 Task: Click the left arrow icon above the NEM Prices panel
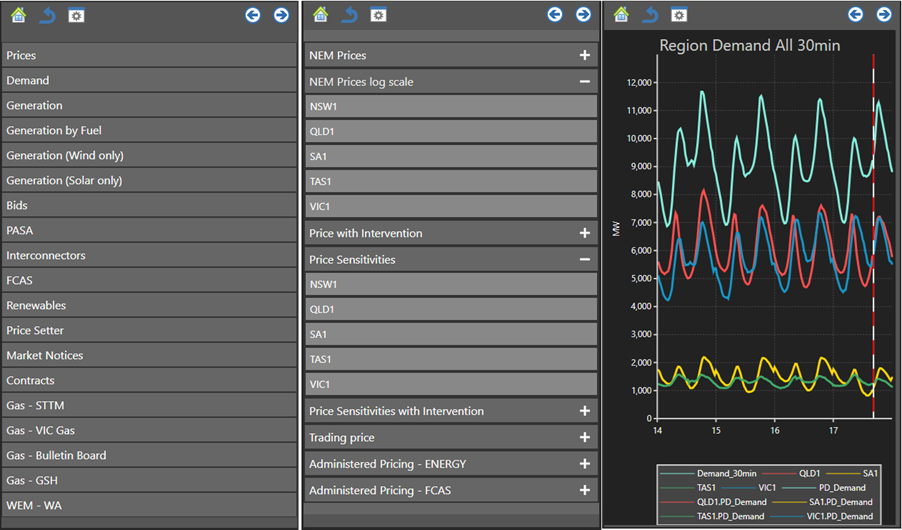[555, 14]
